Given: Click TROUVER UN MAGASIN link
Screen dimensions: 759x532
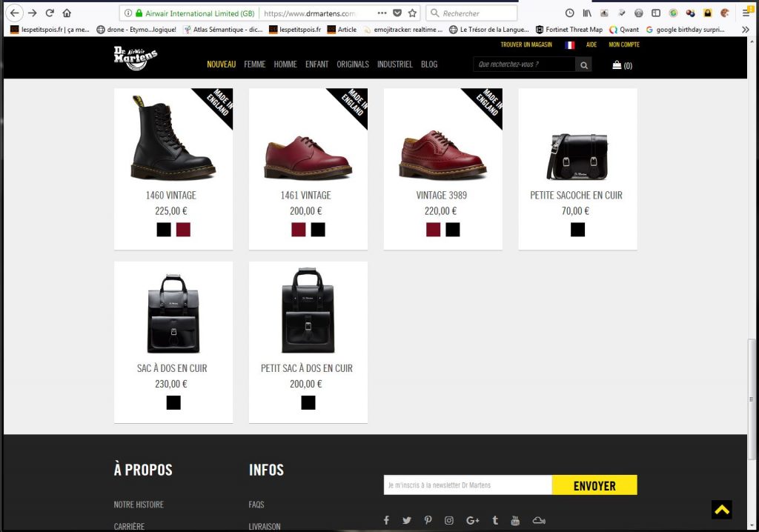Looking at the screenshot, I should coord(526,44).
